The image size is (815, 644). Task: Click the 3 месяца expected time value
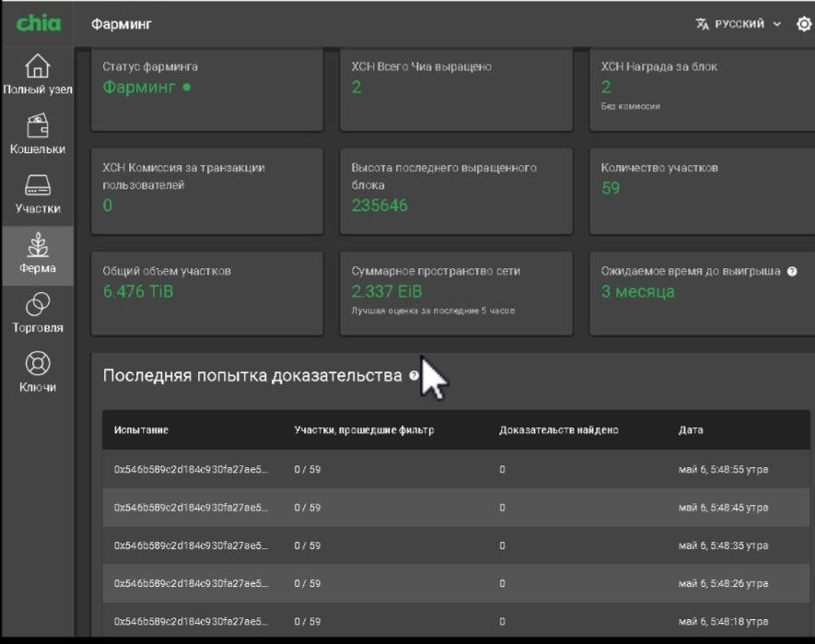tap(638, 291)
